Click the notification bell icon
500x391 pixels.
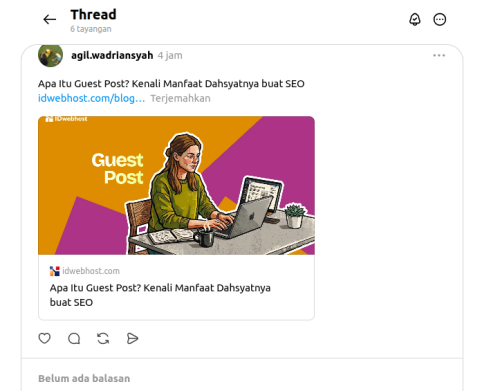(415, 19)
